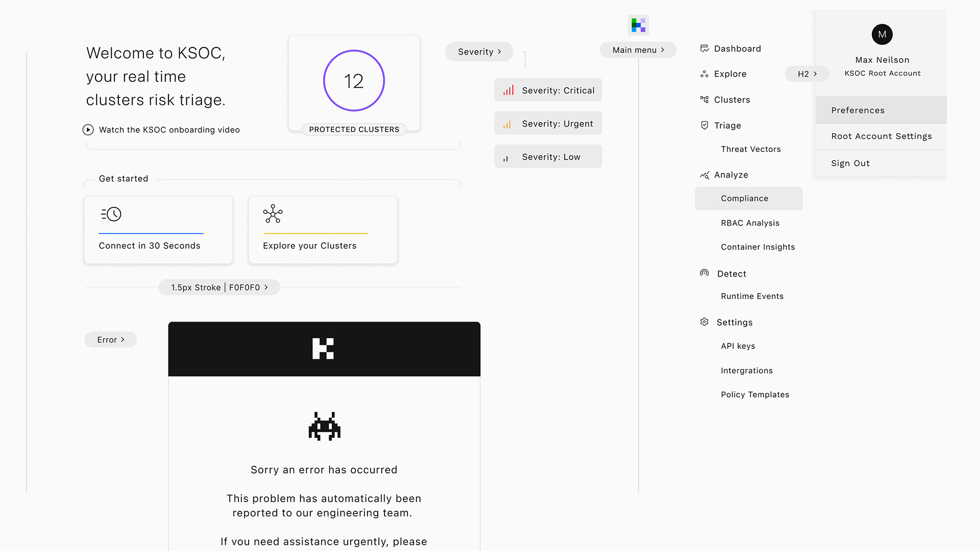This screenshot has height=551, width=980.
Task: Expand the H2 label chip
Action: click(x=807, y=74)
